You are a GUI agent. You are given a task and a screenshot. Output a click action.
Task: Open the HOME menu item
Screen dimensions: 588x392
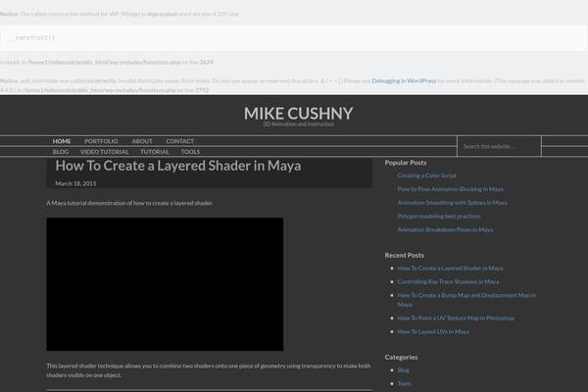click(x=62, y=141)
